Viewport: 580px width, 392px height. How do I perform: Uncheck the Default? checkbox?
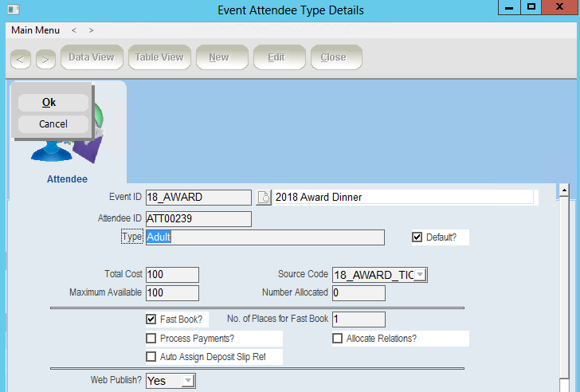[x=417, y=237]
